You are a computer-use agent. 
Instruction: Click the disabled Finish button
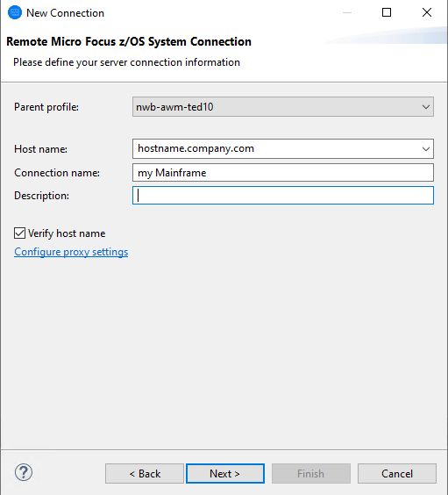coord(311,474)
